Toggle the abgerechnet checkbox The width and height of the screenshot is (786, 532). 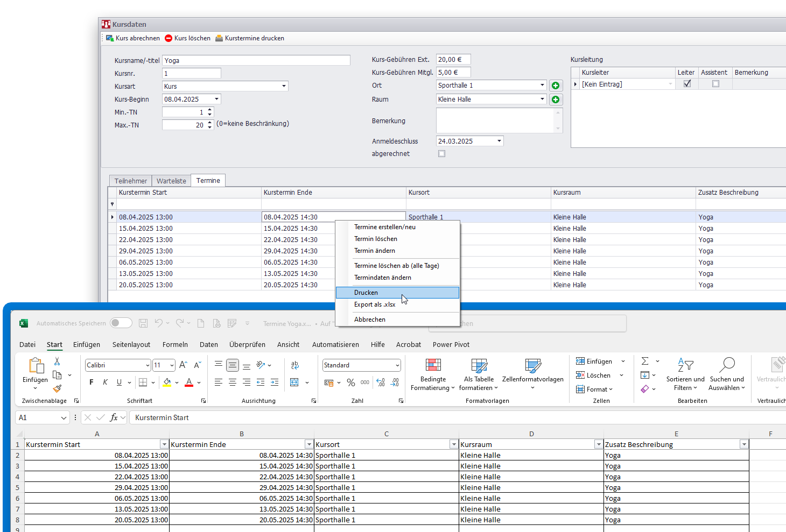click(x=442, y=154)
